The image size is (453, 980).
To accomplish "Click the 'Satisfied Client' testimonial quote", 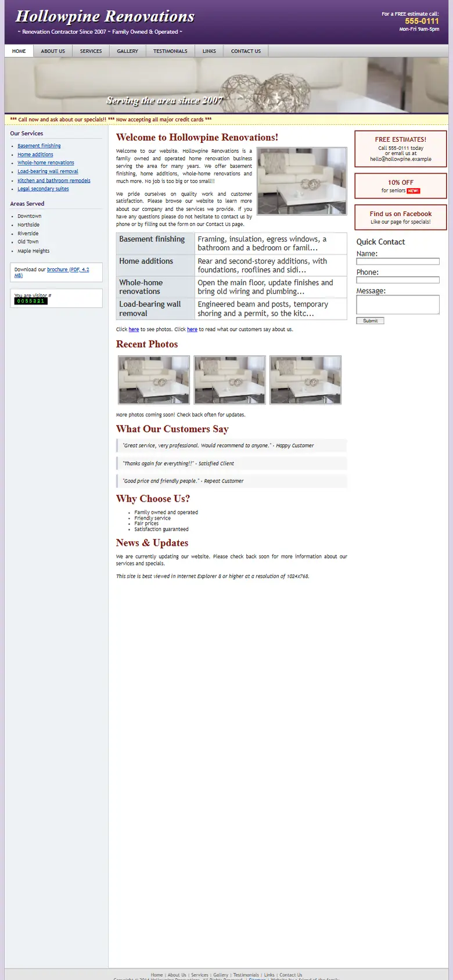I will [x=232, y=463].
